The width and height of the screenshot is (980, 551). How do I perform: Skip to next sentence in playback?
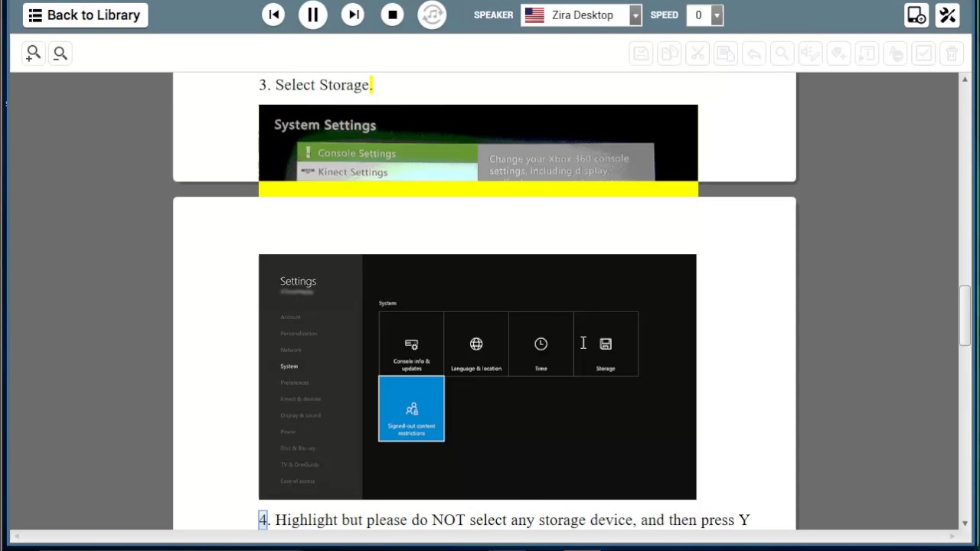tap(353, 15)
